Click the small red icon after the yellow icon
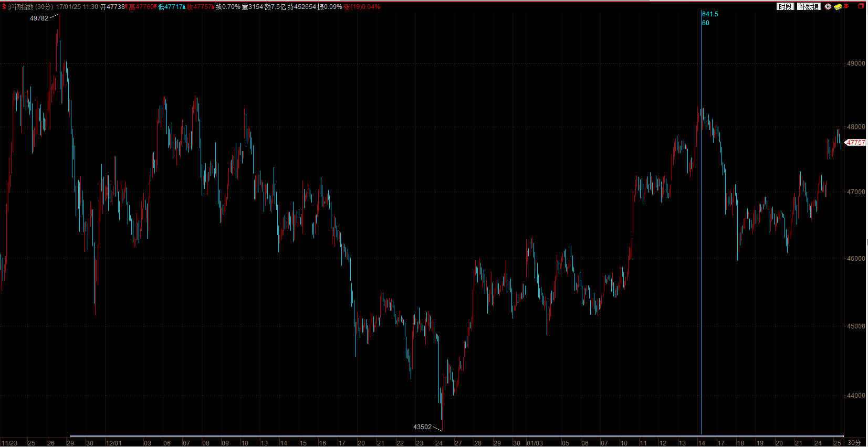The width and height of the screenshot is (868, 447). coord(846,6)
